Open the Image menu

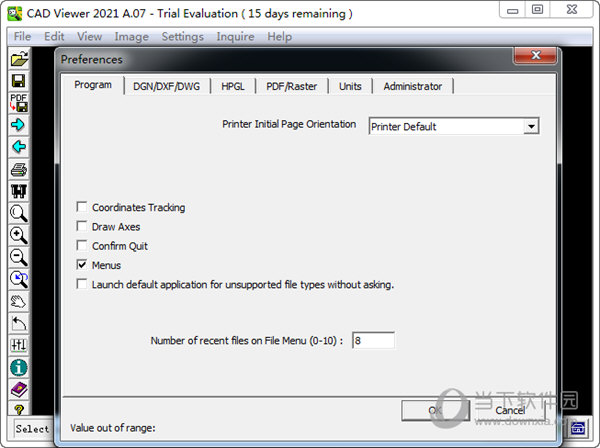point(132,37)
